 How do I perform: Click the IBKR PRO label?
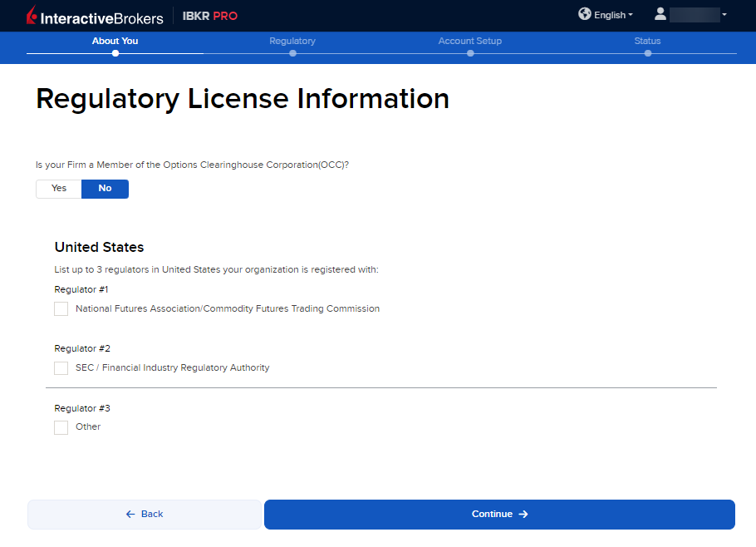click(x=210, y=16)
